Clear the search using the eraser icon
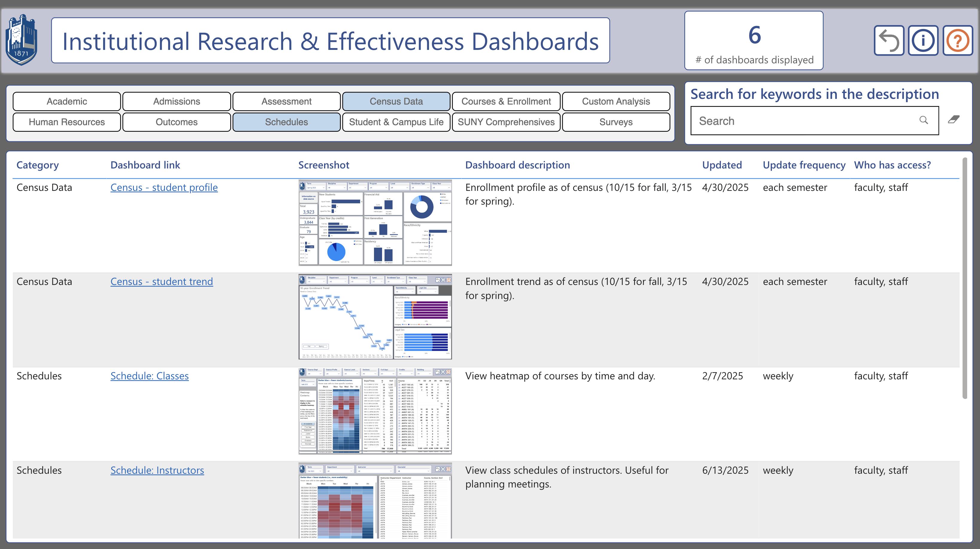Image resolution: width=980 pixels, height=549 pixels. pos(954,120)
